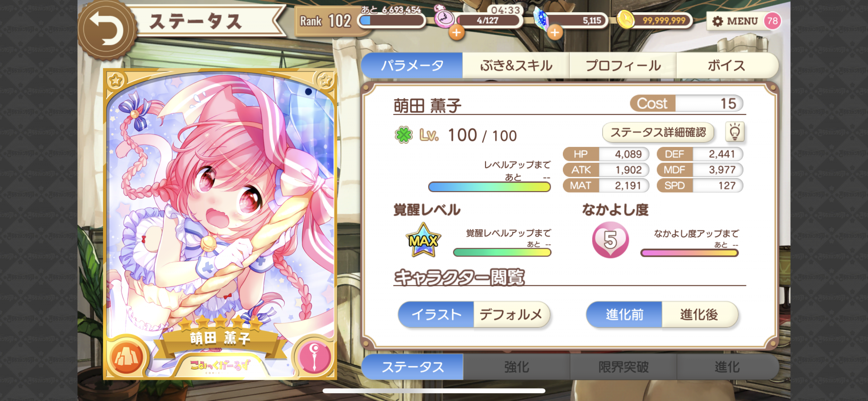Add stamina with the clock plus icon

457,33
